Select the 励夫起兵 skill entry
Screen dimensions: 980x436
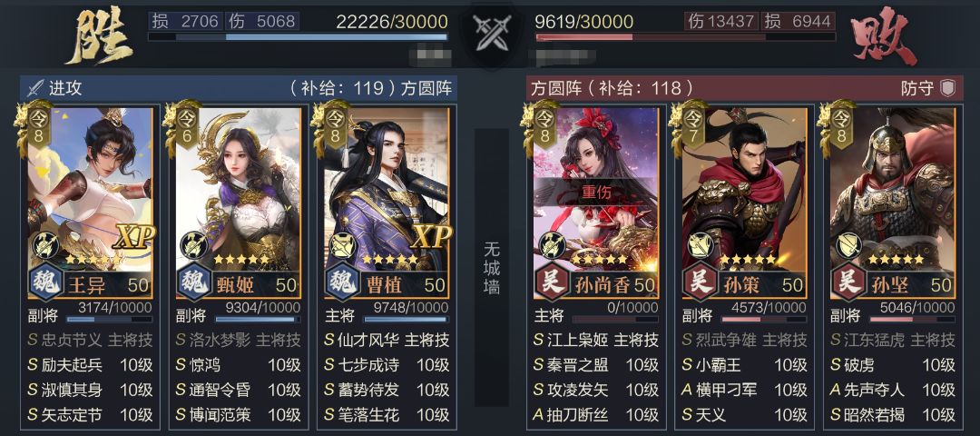point(90,364)
